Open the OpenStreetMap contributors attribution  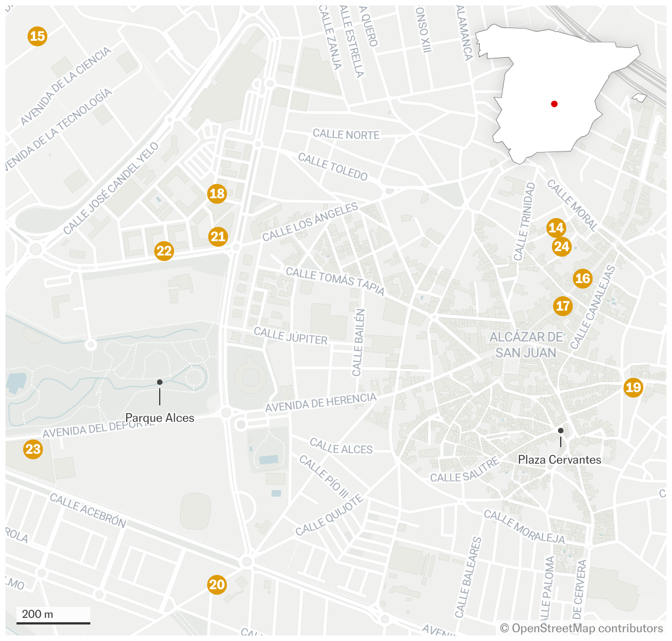click(582, 628)
